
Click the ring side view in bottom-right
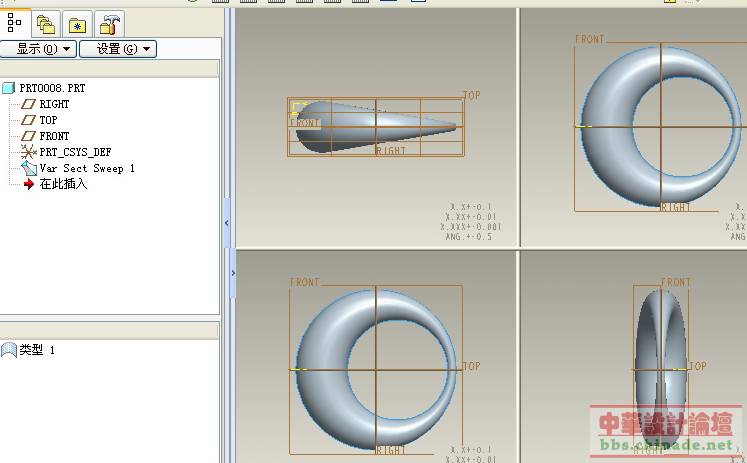tap(661, 369)
